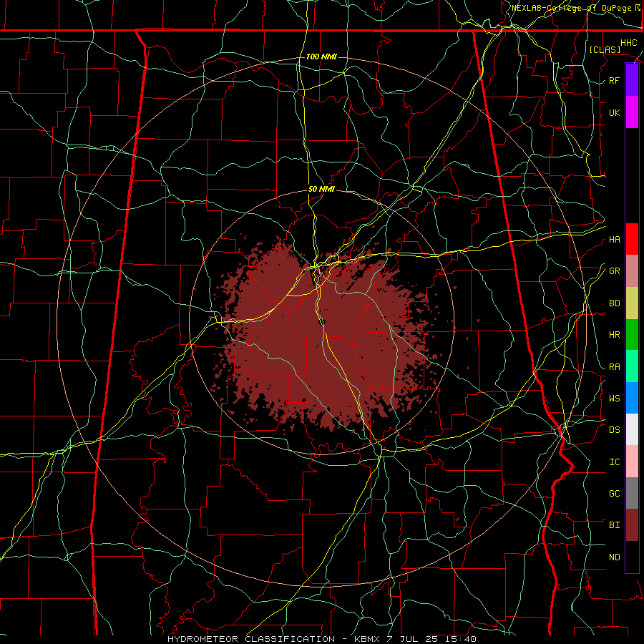Viewport: 644px width, 644px height.
Task: Click the Hydrometeor Classification KBMX title caption
Action: click(322, 639)
